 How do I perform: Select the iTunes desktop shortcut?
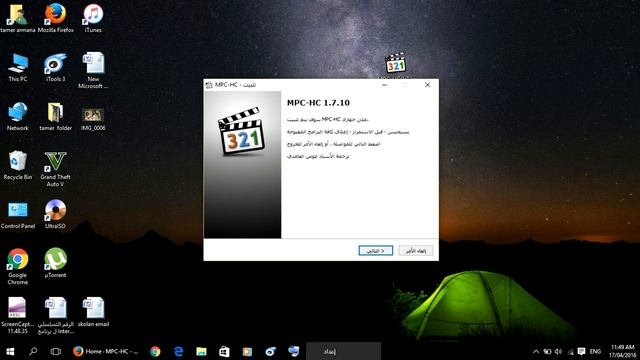[x=93, y=18]
